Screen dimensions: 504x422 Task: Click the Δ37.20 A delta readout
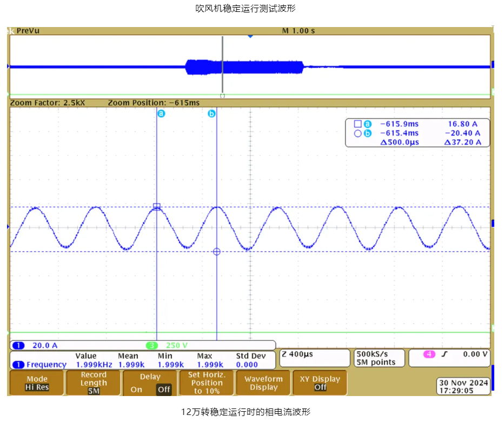click(462, 142)
